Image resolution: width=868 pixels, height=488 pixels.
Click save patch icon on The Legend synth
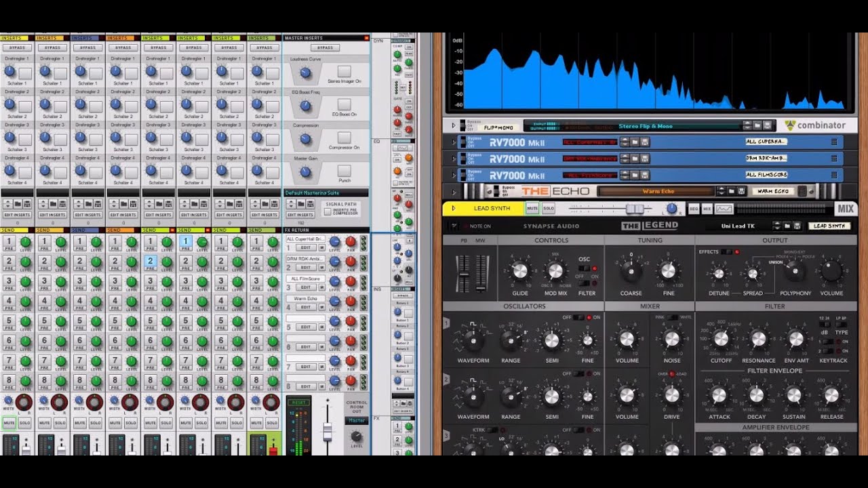point(797,226)
